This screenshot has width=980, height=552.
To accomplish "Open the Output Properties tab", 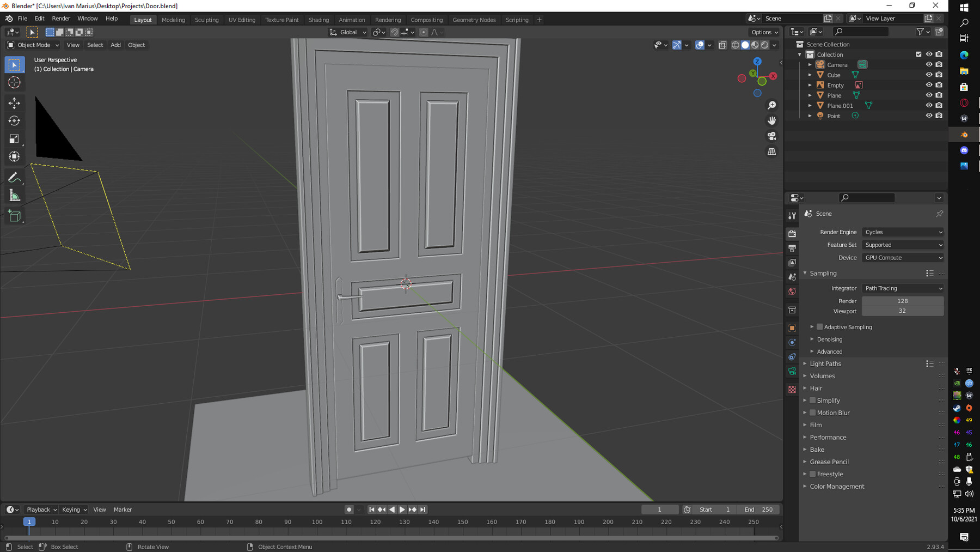I will pyautogui.click(x=792, y=248).
